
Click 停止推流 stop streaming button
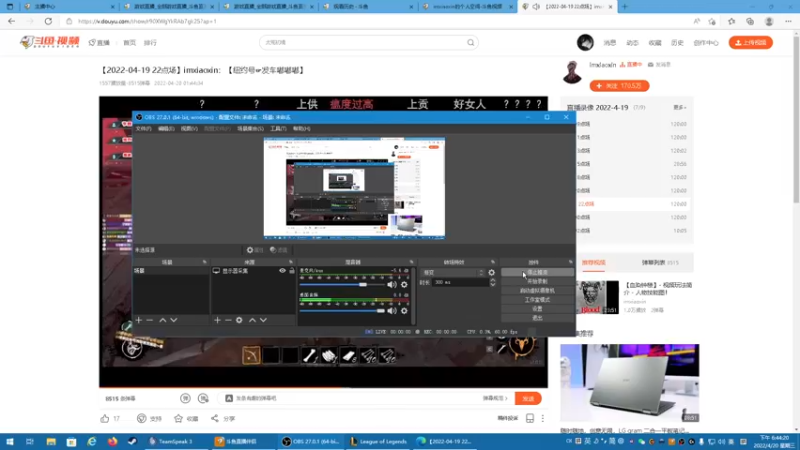pos(537,272)
